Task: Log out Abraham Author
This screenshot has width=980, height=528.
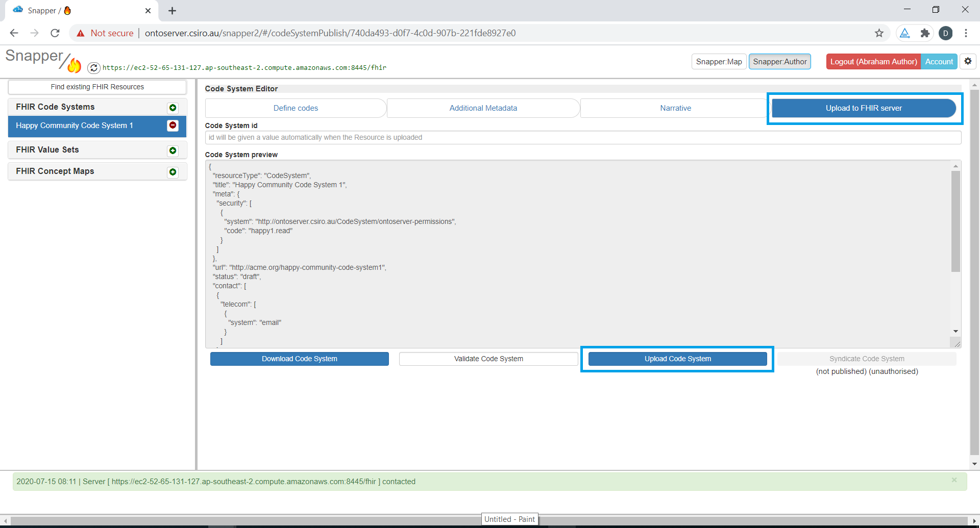Action: [x=873, y=62]
